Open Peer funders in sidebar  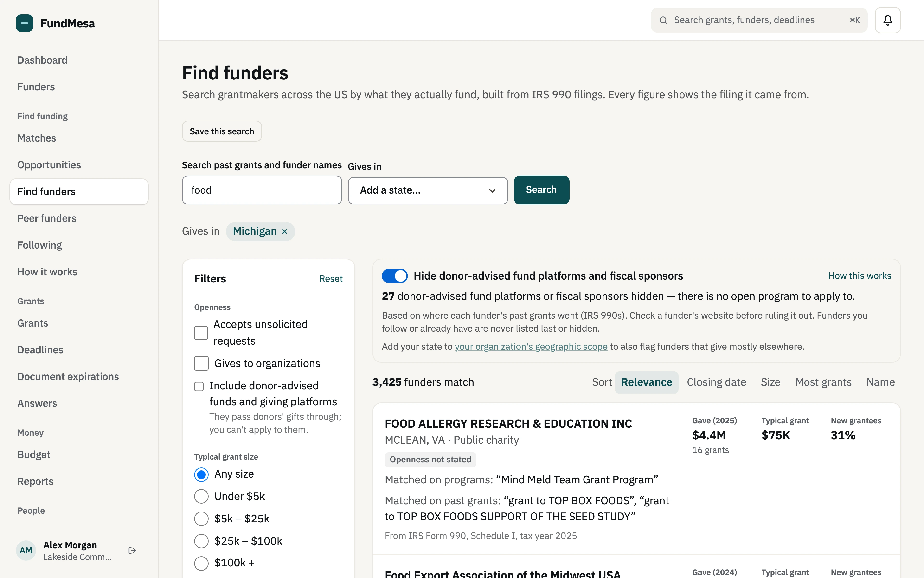[79, 219]
